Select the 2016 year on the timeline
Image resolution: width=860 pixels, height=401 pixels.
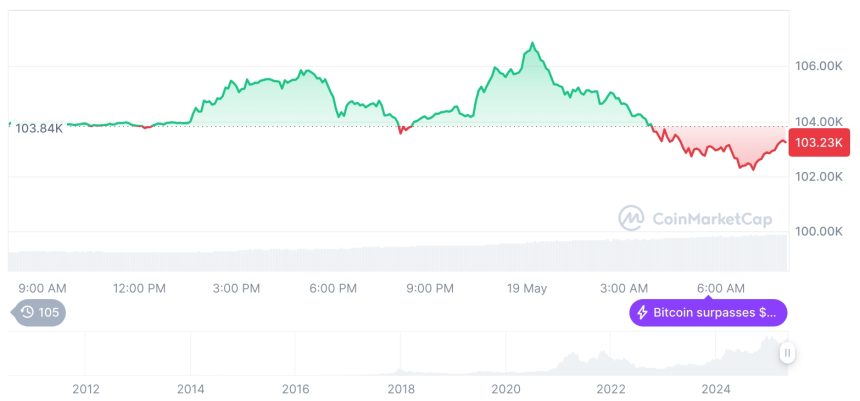[x=296, y=388]
